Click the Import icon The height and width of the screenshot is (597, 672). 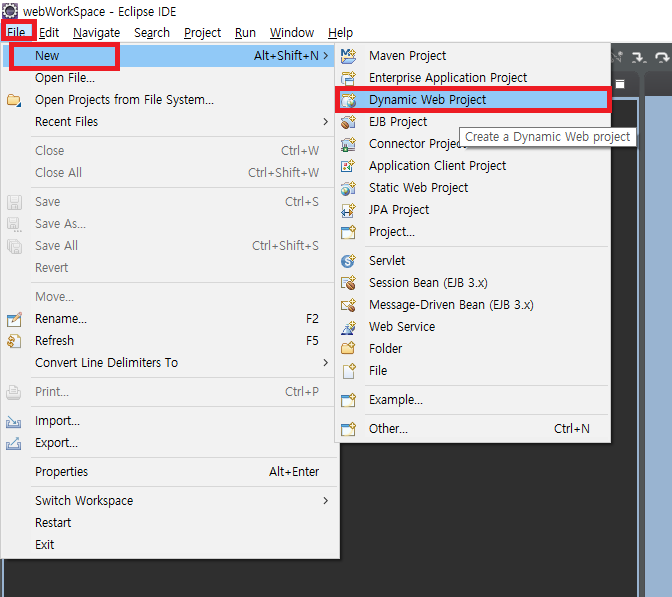(x=14, y=422)
